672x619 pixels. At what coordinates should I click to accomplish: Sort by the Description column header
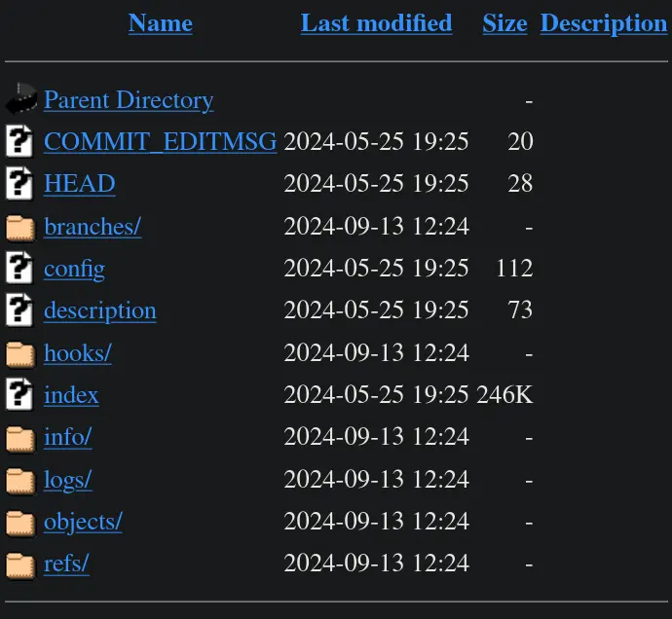[604, 23]
